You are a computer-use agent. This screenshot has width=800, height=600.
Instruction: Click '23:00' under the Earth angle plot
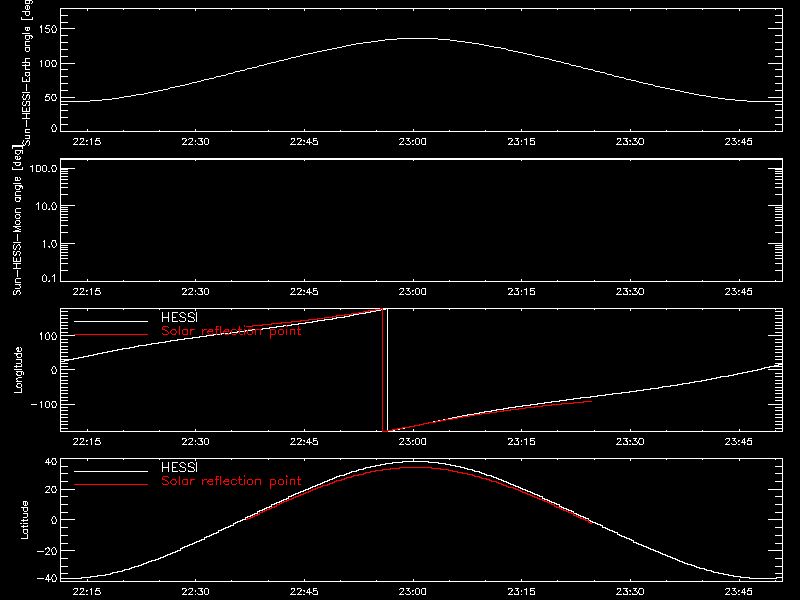coord(412,141)
